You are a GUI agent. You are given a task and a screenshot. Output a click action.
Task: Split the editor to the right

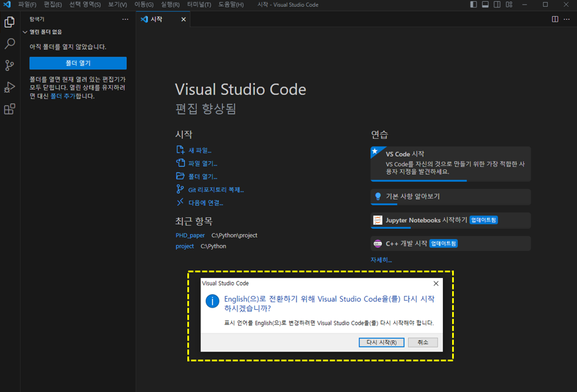coord(555,19)
